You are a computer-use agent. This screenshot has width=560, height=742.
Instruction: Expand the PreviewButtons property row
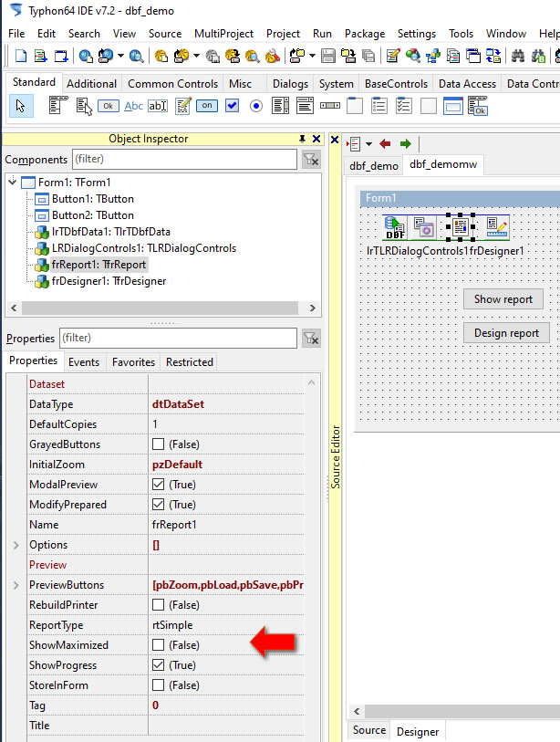pos(16,585)
